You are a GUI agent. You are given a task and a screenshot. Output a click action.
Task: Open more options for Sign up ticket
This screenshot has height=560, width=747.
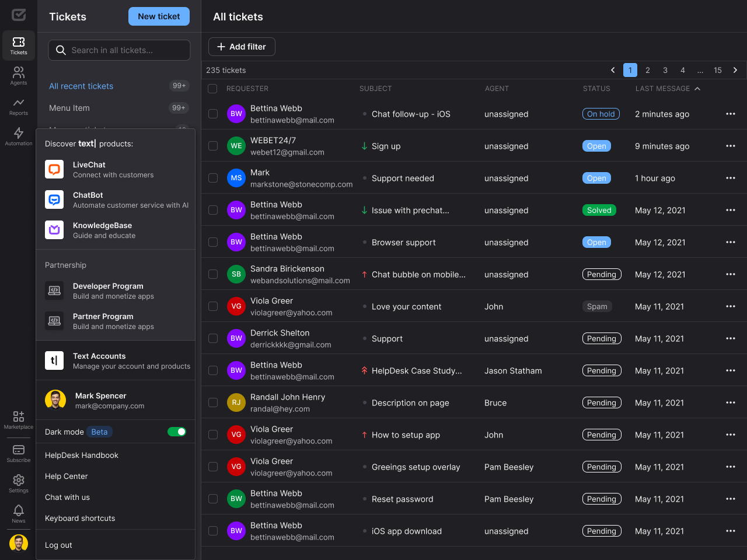pos(731,146)
